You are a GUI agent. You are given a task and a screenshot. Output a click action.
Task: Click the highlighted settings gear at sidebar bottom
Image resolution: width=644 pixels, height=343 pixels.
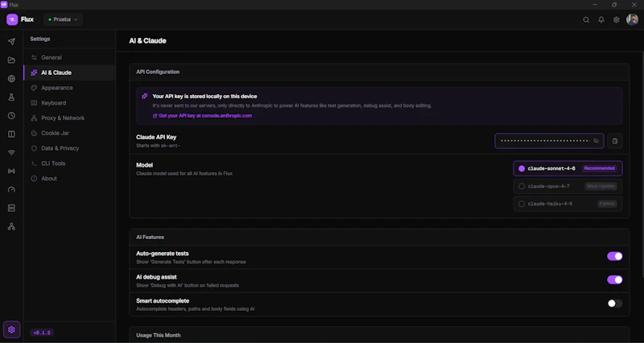click(11, 329)
